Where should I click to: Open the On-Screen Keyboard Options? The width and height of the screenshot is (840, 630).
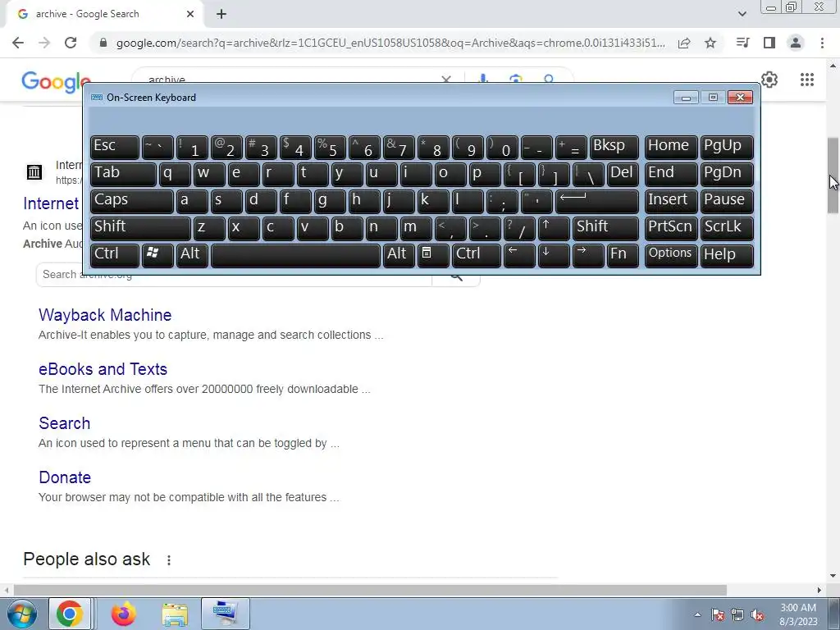(x=671, y=255)
